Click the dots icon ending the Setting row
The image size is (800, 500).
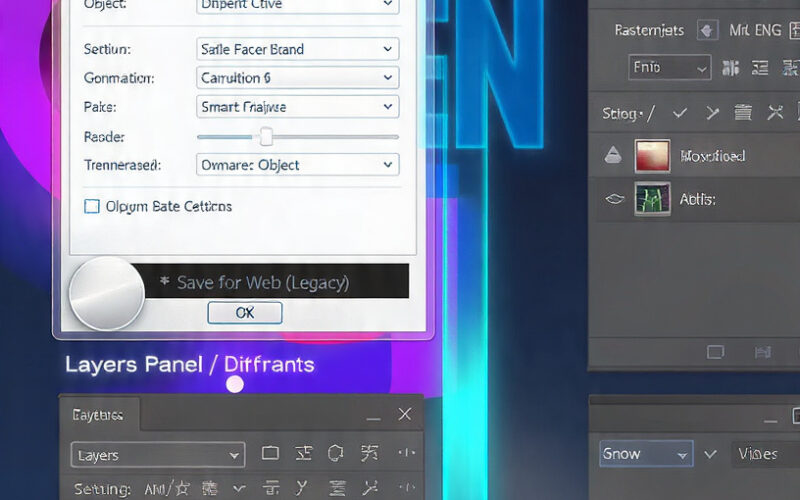tap(407, 487)
